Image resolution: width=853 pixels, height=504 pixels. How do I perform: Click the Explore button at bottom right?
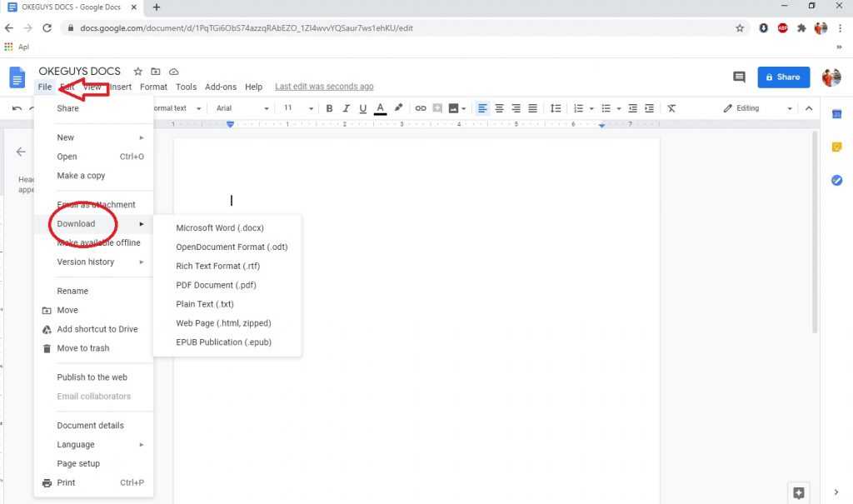pyautogui.click(x=799, y=493)
